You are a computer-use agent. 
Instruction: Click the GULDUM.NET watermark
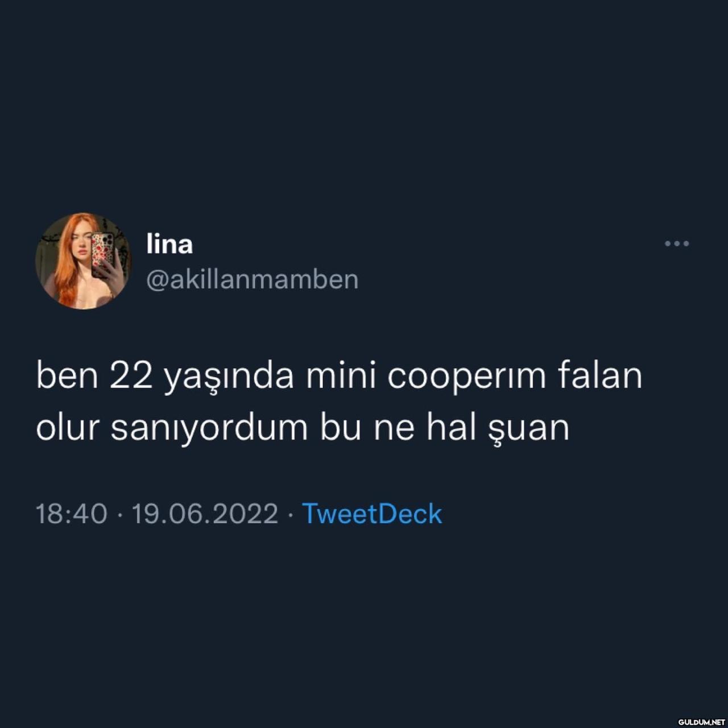701,722
